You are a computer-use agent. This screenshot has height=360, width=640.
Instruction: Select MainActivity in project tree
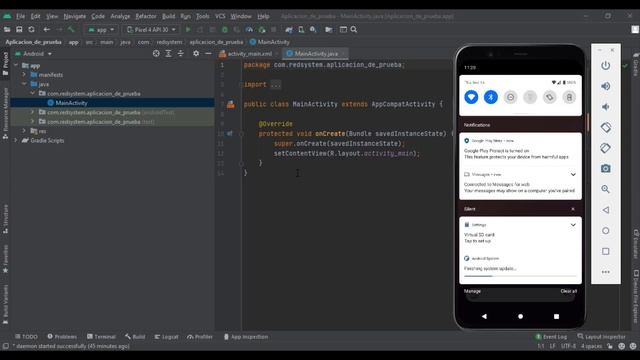(x=112, y=103)
